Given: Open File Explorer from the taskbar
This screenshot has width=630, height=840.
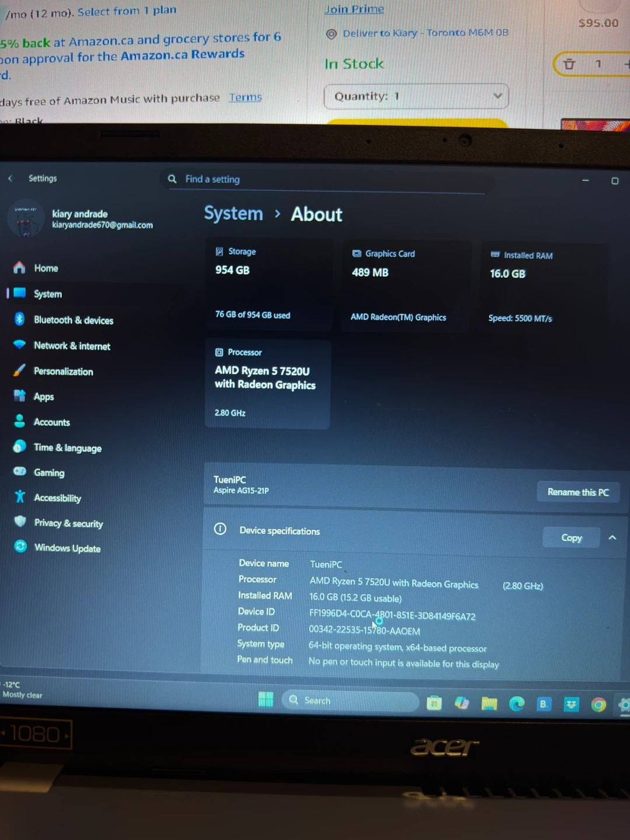Looking at the screenshot, I should (x=489, y=704).
